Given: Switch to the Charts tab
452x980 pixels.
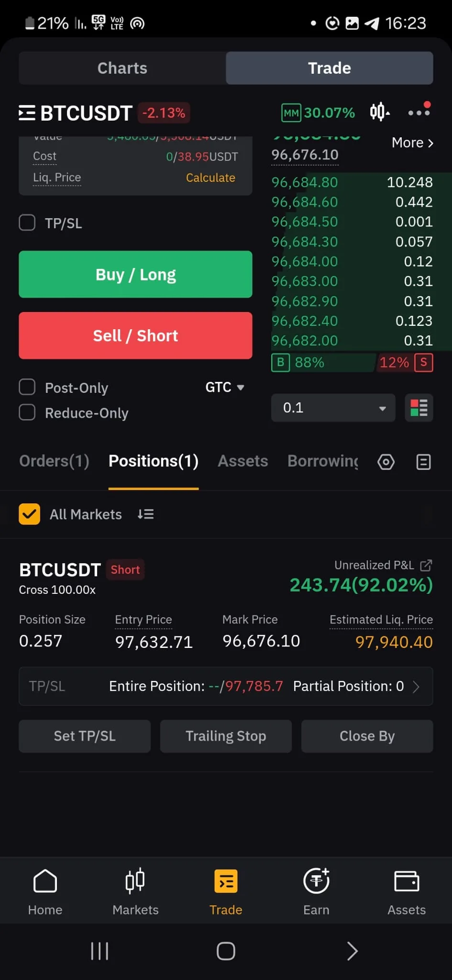Looking at the screenshot, I should point(122,68).
